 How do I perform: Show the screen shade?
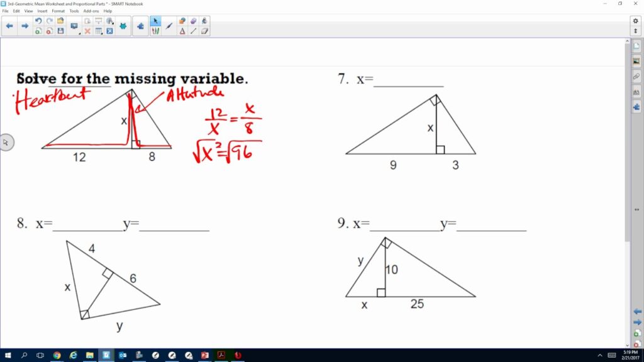pos(99,21)
